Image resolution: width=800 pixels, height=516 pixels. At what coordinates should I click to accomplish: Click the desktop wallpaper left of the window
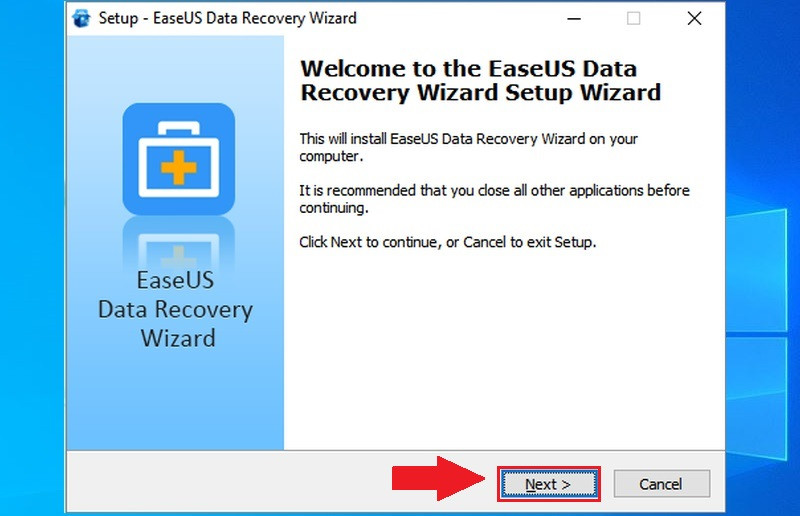32,255
